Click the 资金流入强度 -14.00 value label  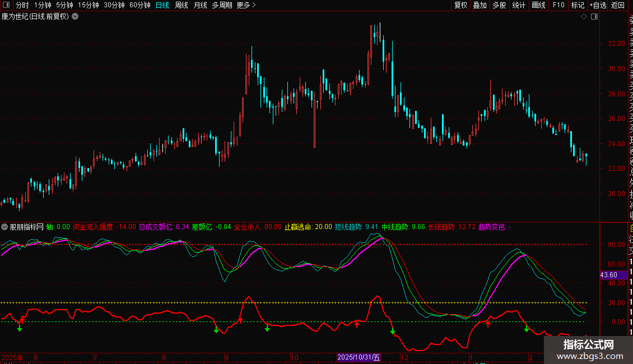tap(104, 227)
